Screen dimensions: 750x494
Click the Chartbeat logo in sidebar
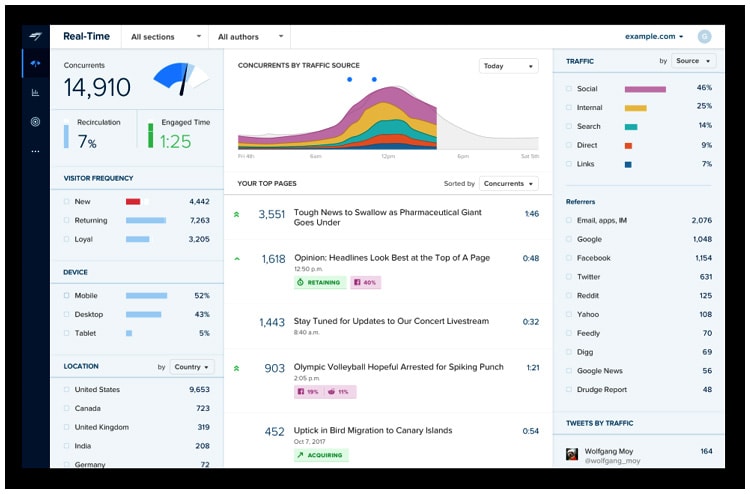coord(35,36)
